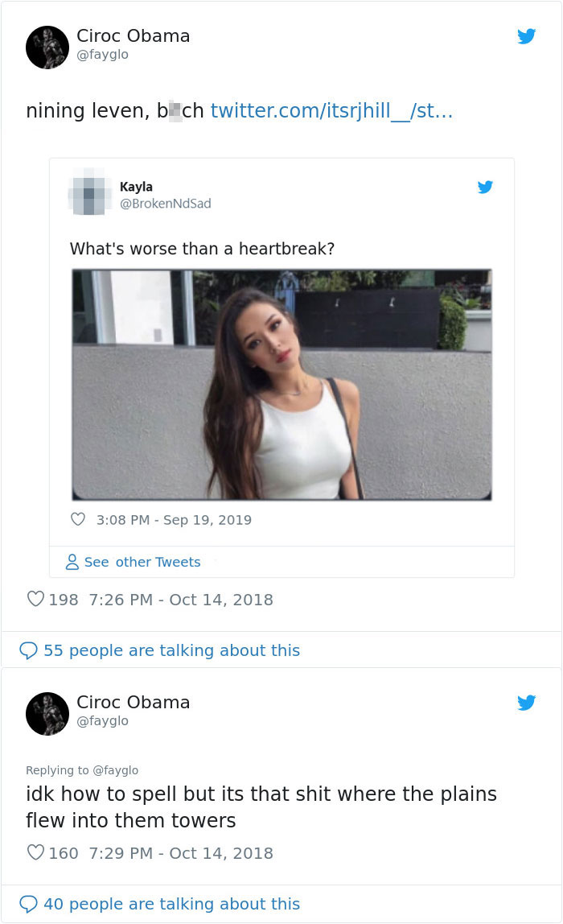The width and height of the screenshot is (563, 924).
Task: Open the twitter.com/itsrjhill__ link
Action: (331, 111)
